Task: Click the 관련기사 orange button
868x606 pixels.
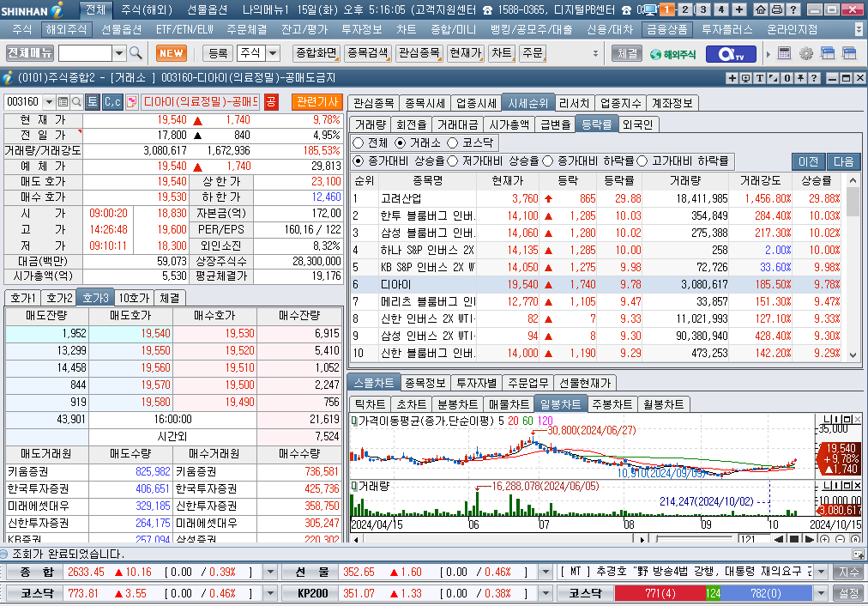Action: [317, 102]
